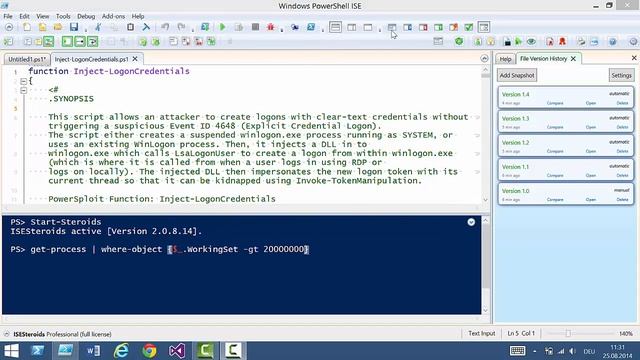Open Visual Studio from taskbar
Viewport: 640px width, 360px height.
click(177, 351)
